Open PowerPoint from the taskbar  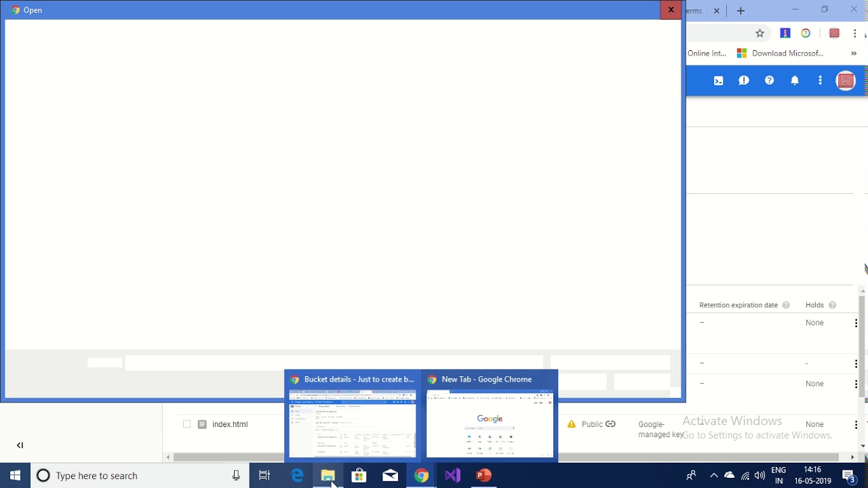point(484,476)
